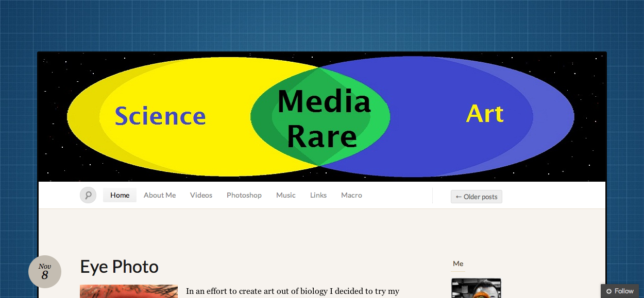Open the Videos menu item
Image resolution: width=644 pixels, height=298 pixels.
[201, 195]
